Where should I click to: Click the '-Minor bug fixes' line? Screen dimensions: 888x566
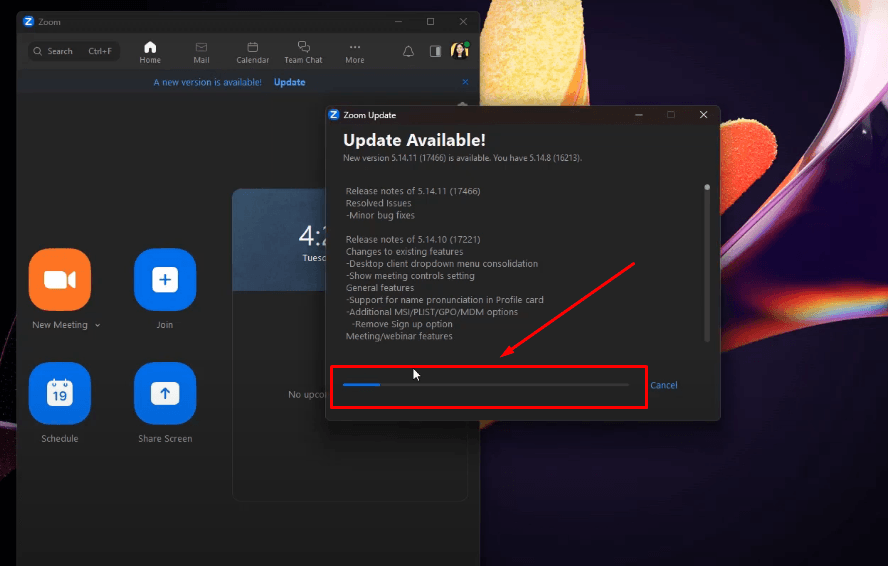[380, 215]
